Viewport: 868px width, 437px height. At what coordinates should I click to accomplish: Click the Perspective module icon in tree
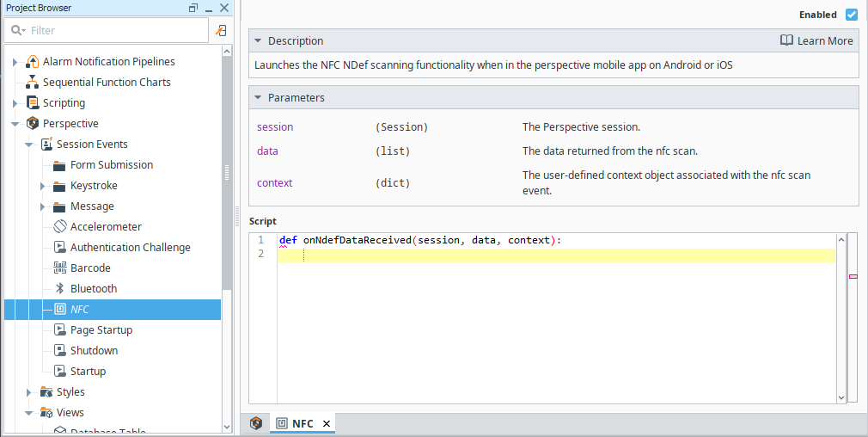coord(33,124)
